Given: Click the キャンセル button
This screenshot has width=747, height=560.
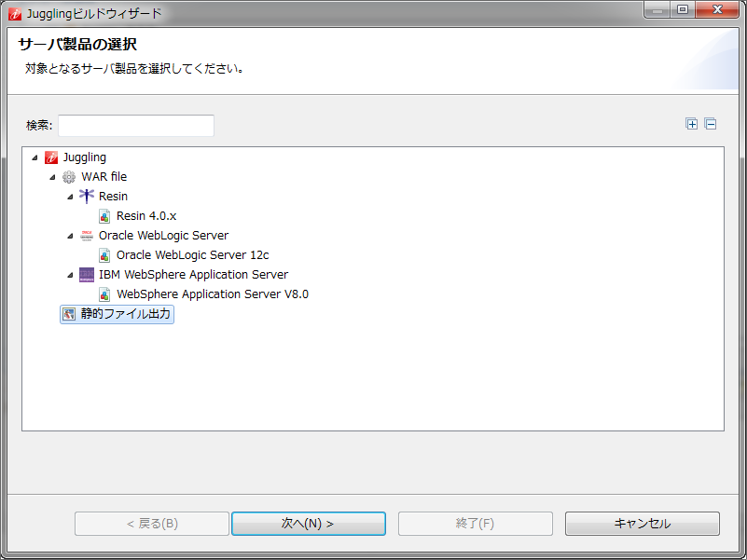Looking at the screenshot, I should point(643,524).
